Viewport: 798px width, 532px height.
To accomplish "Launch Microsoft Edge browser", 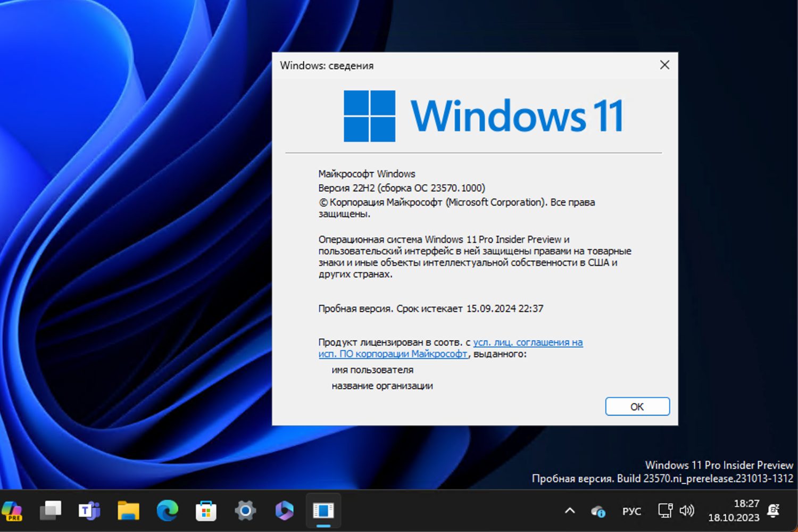I will (x=167, y=511).
